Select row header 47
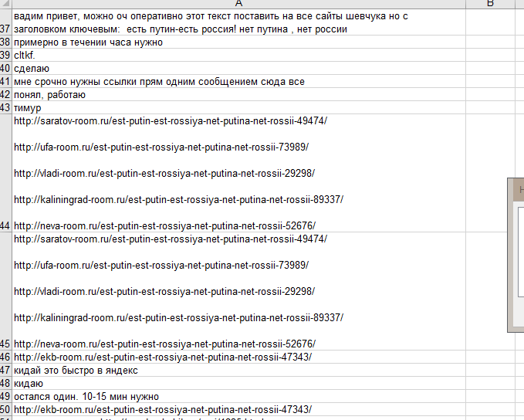Viewport: 524px width, 420px height. point(5,370)
